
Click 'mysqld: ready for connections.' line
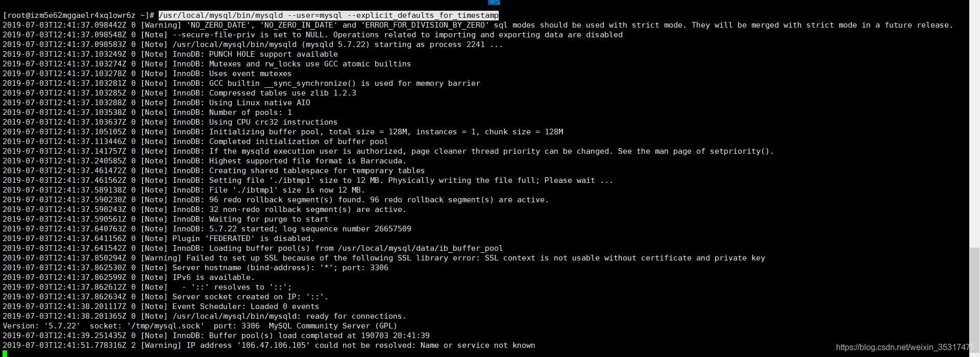coord(205,316)
